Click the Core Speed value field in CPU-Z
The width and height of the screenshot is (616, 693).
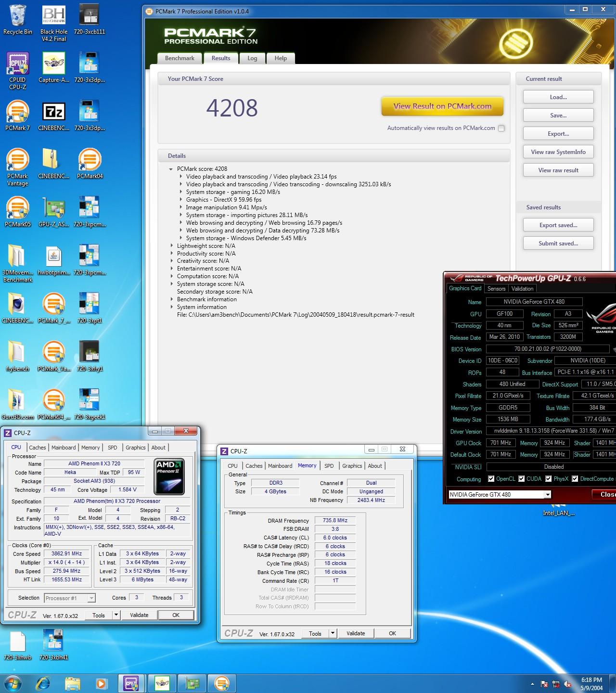(67, 554)
